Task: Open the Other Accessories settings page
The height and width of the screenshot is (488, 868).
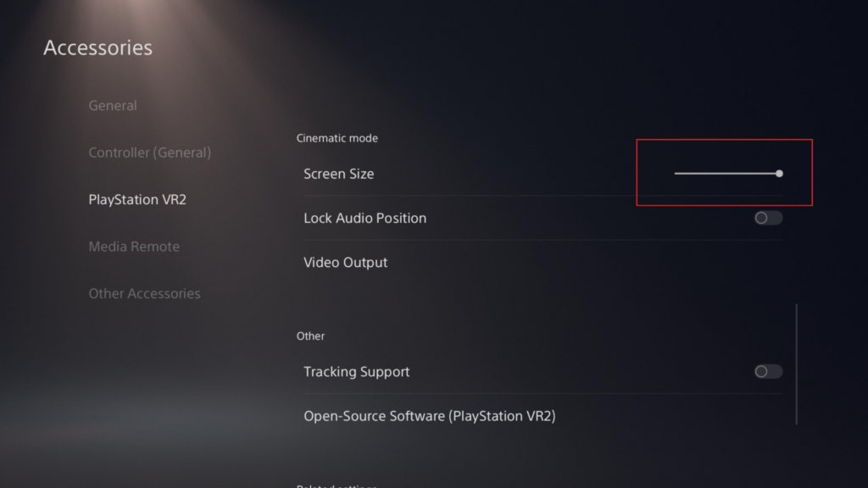Action: click(x=144, y=293)
